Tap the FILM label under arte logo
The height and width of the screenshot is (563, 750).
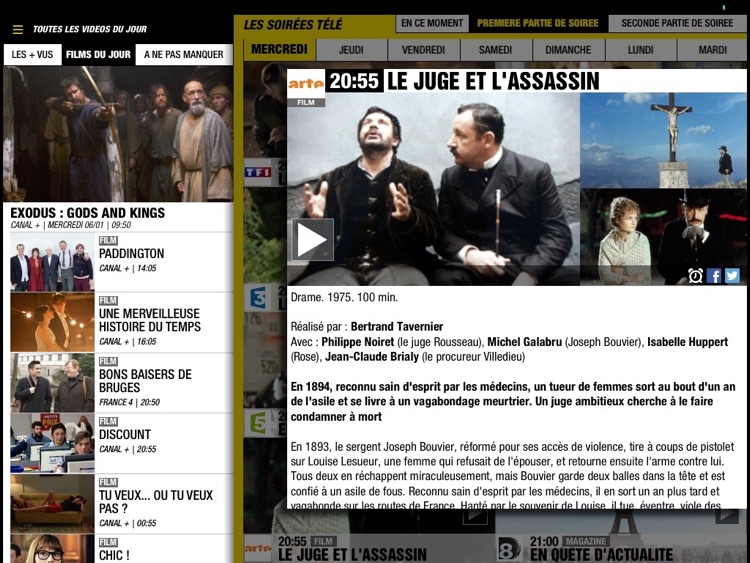(306, 102)
